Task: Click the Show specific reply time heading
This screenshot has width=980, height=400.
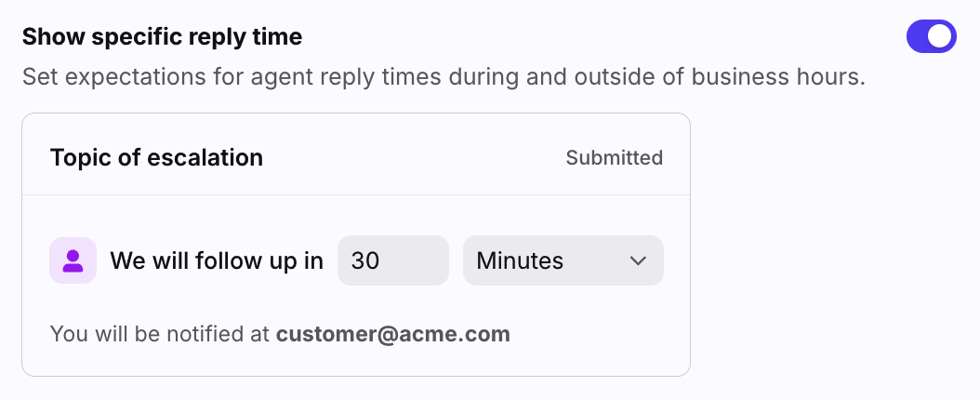Action: pyautogui.click(x=162, y=37)
